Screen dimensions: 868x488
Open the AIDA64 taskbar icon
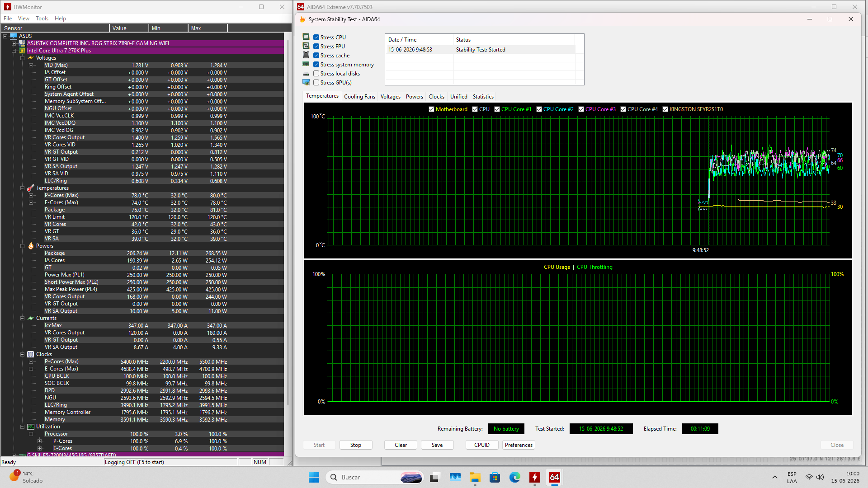click(555, 477)
